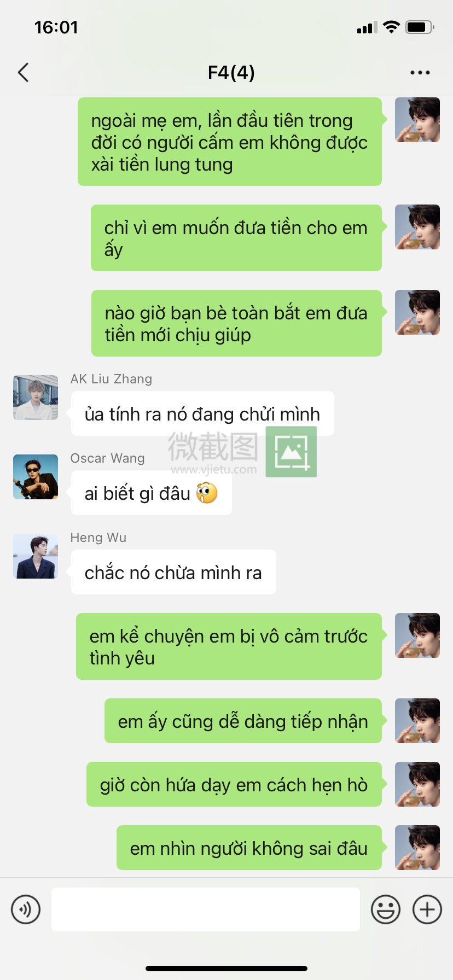The width and height of the screenshot is (453, 980).
Task: Tap the message text input field
Action: (206, 909)
